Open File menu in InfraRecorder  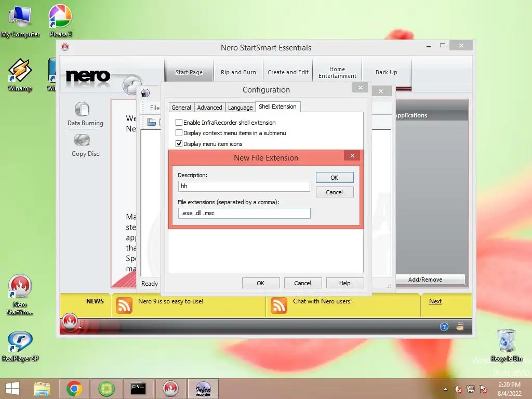155,108
